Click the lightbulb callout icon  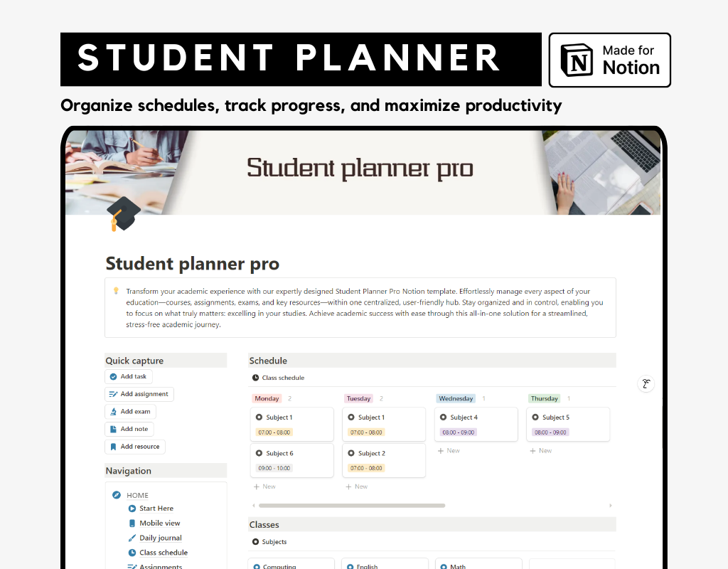pyautogui.click(x=116, y=291)
